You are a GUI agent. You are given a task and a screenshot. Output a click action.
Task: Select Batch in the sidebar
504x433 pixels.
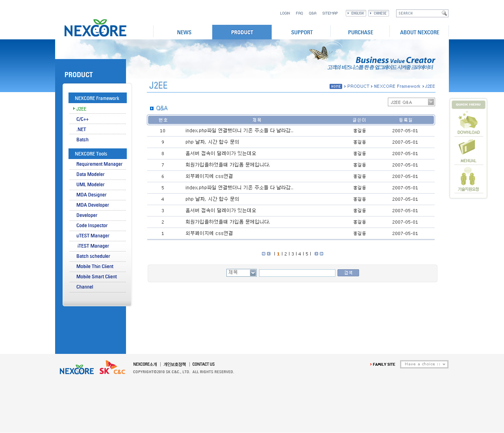tap(82, 140)
